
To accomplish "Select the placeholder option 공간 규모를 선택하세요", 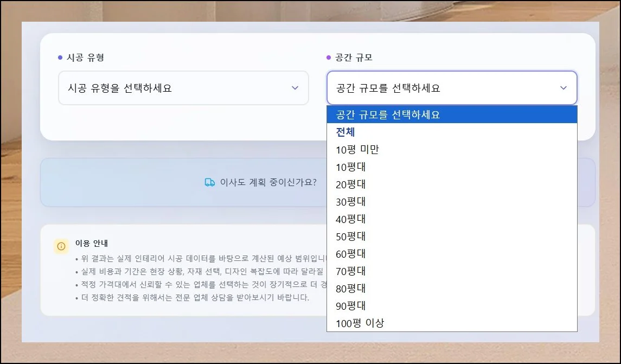I will click(451, 115).
